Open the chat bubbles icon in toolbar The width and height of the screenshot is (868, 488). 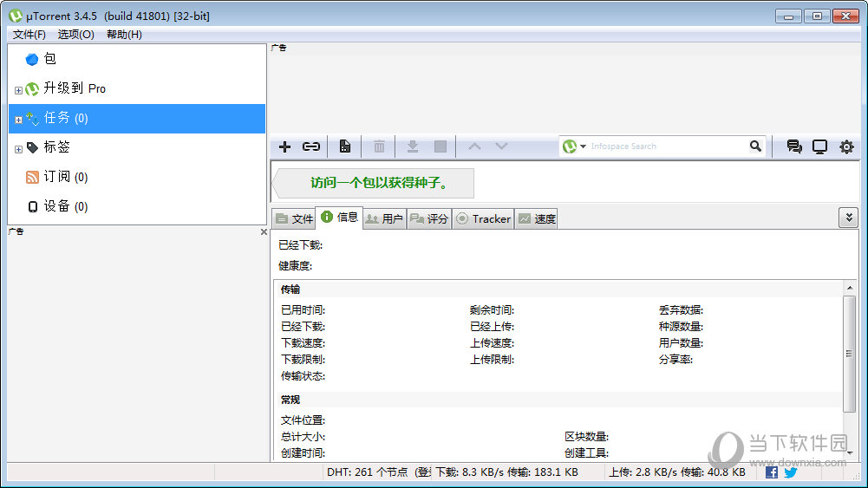[794, 146]
